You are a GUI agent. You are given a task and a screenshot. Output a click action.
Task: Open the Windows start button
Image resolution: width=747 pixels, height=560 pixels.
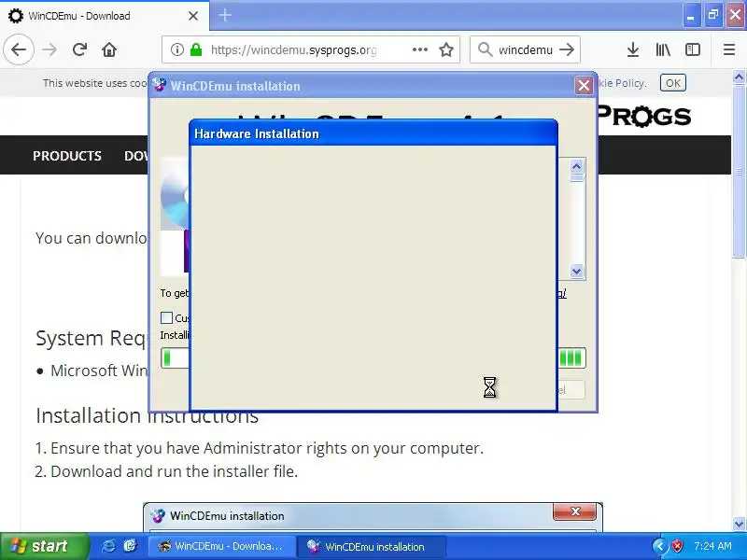[44, 546]
